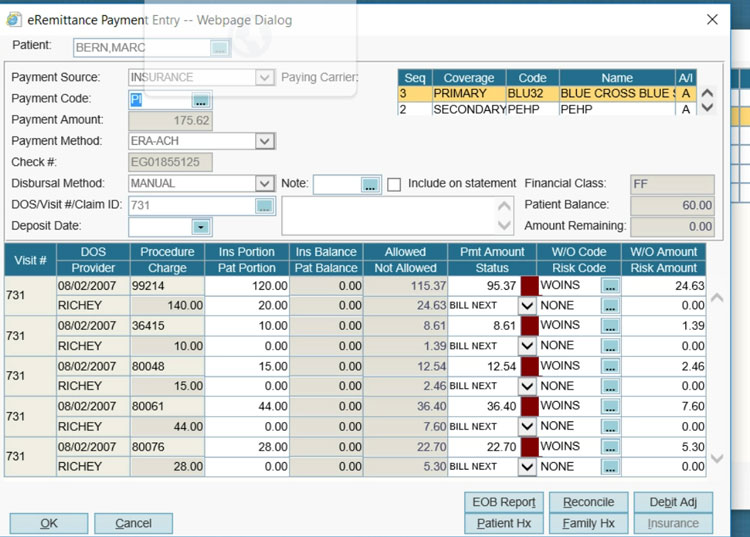750x537 pixels.
Task: Open the W/O Code lookup for procedure 36415
Action: pos(610,326)
